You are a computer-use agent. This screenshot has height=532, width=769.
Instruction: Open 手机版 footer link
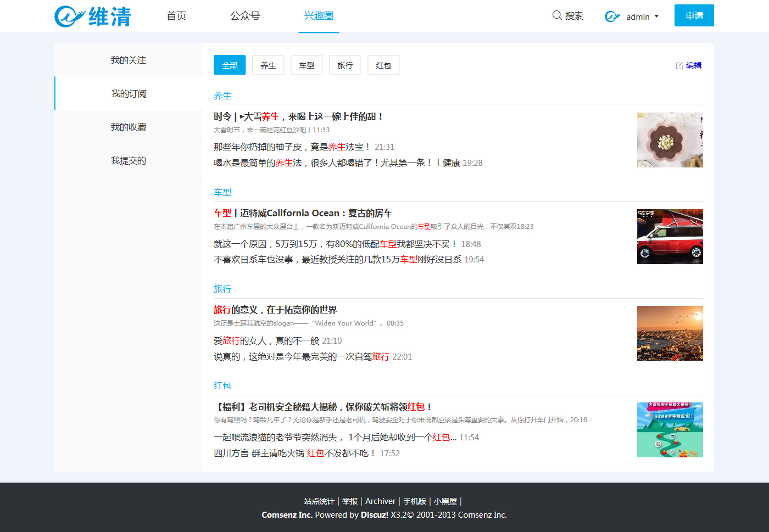415,501
